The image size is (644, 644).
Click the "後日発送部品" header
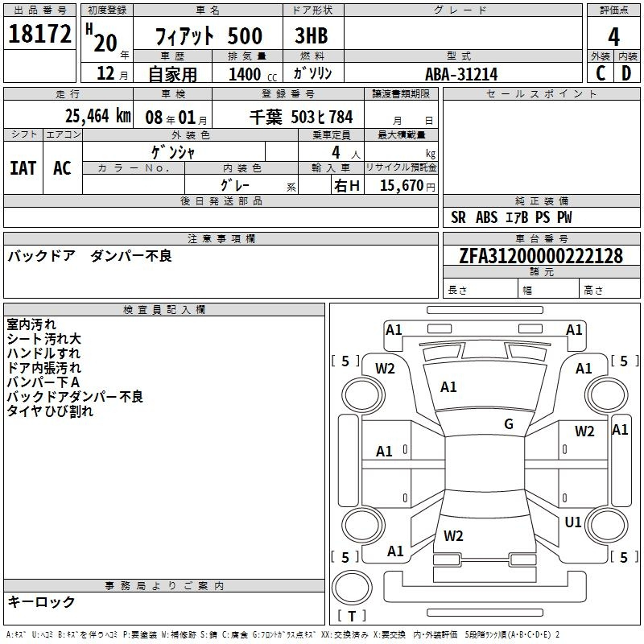pos(221,200)
